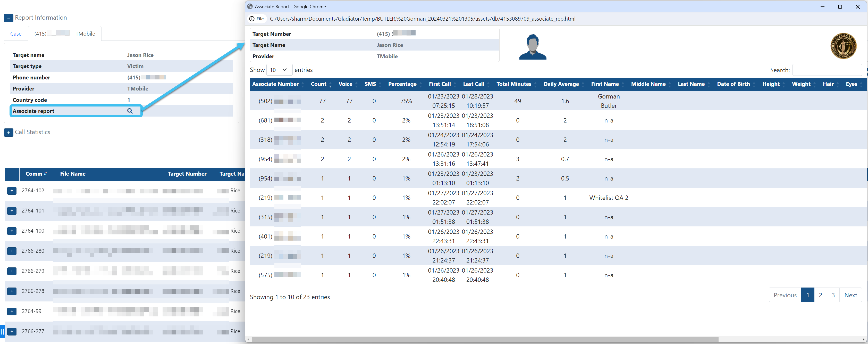Expand row 2764-102 plus icon
868x344 pixels.
tap(12, 191)
